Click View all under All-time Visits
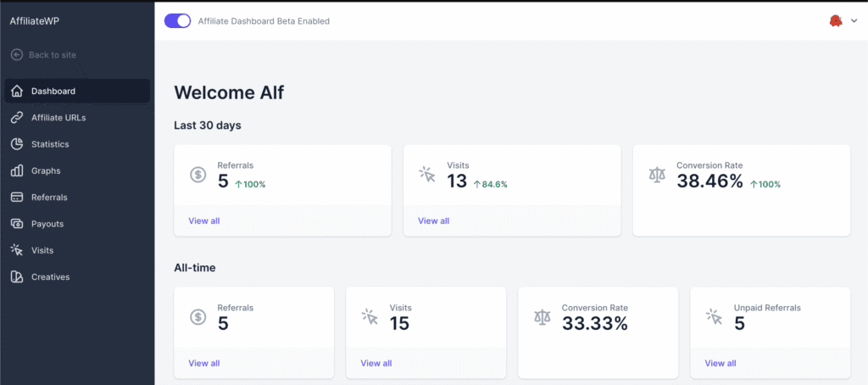Image resolution: width=868 pixels, height=385 pixels. [x=376, y=363]
